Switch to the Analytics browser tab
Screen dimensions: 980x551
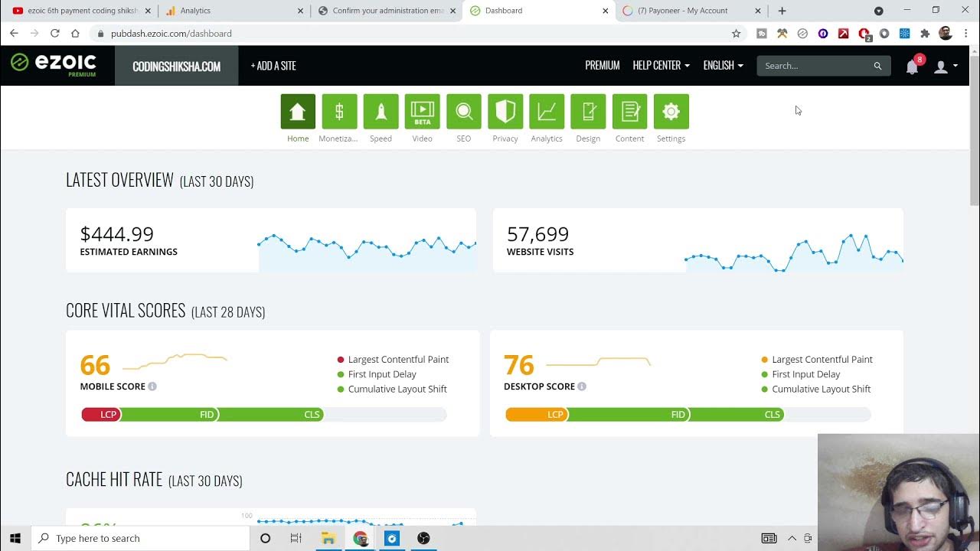click(233, 11)
